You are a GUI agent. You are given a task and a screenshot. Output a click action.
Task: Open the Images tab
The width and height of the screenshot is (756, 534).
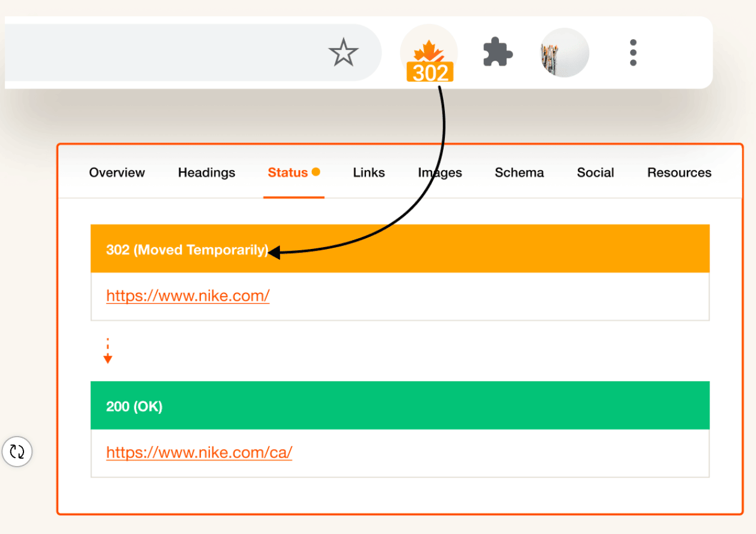440,173
